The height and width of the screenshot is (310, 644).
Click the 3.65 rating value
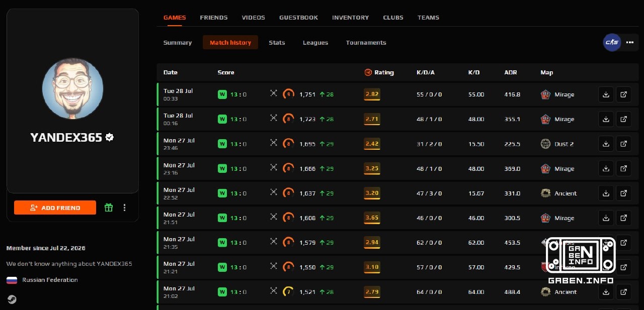coord(372,218)
